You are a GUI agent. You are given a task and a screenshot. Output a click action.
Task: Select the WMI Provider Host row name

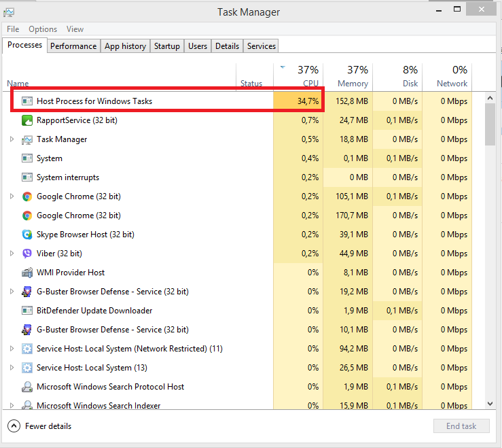(x=71, y=273)
